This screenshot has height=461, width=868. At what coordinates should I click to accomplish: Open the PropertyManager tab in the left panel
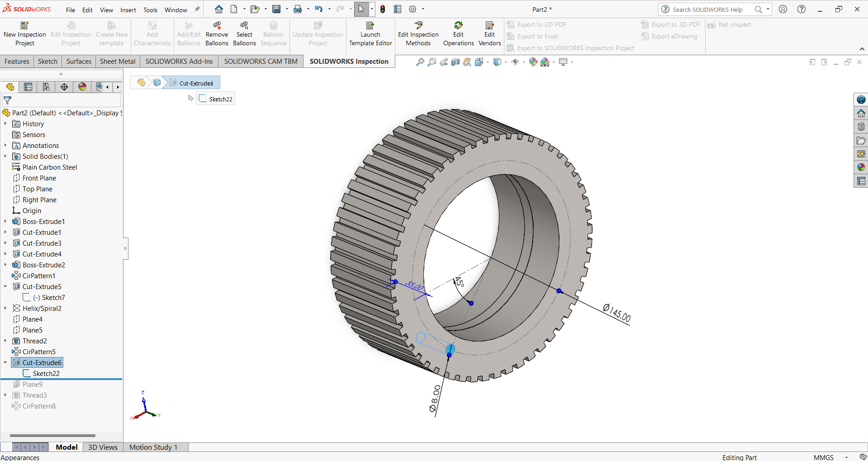click(28, 87)
